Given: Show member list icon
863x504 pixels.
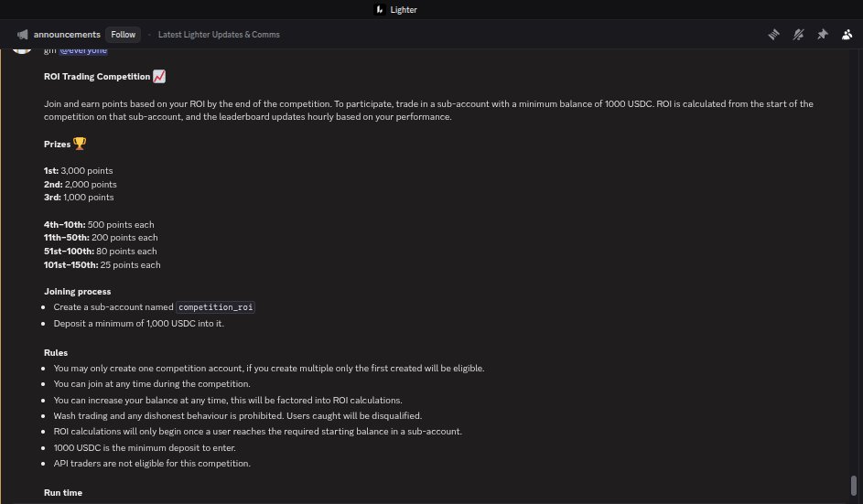Looking at the screenshot, I should coord(847,35).
